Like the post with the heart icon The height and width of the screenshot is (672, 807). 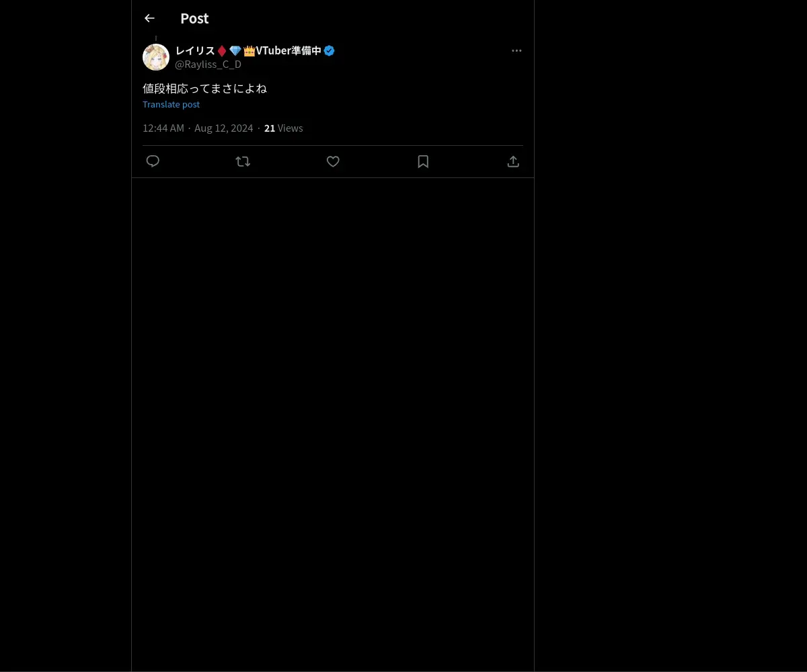click(333, 161)
